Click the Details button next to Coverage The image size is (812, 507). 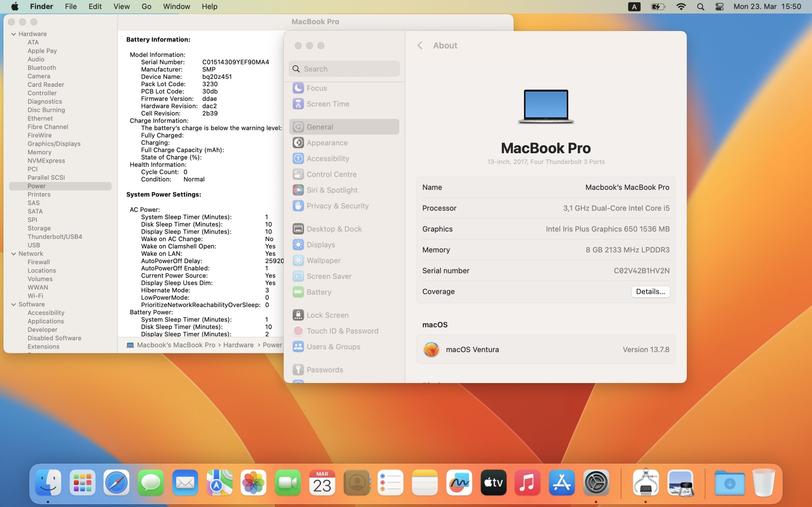tap(650, 292)
